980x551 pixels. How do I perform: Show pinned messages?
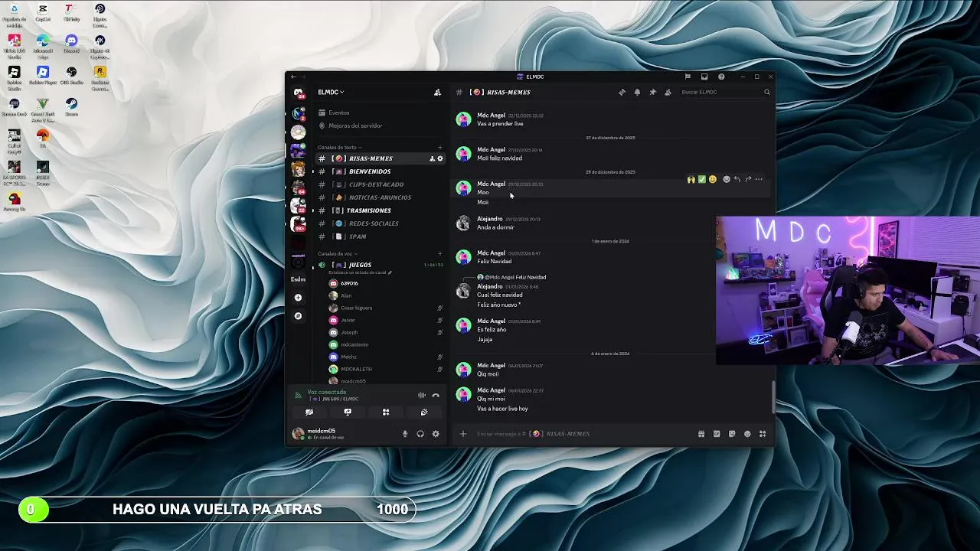(652, 92)
